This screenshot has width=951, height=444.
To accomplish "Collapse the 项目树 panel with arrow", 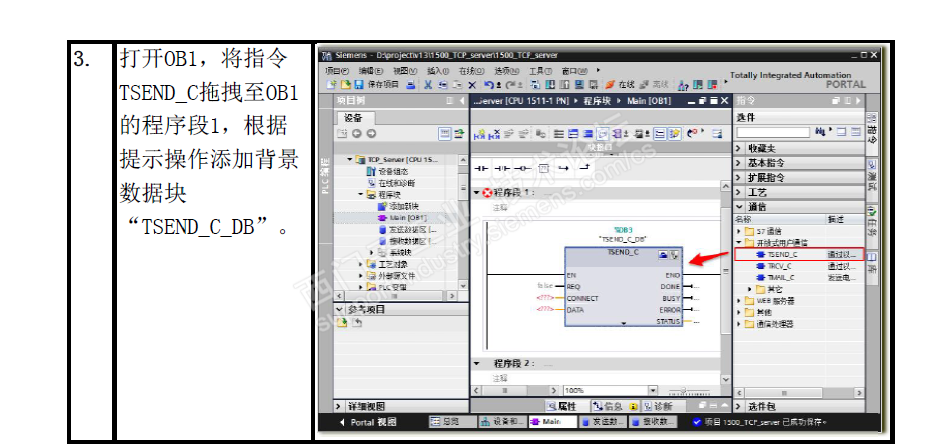I will [x=462, y=101].
